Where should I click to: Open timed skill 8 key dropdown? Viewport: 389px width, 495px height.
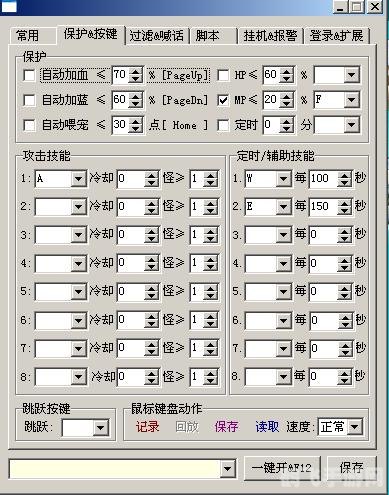point(284,377)
